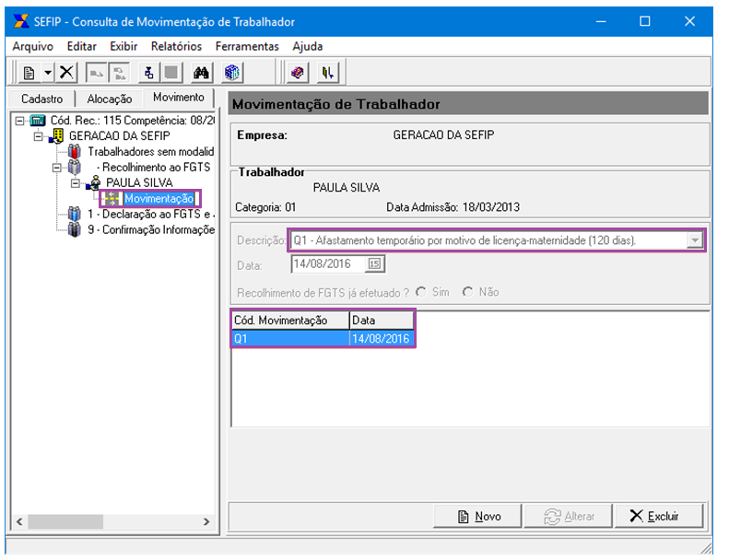
Task: Click the dark people icon for Confirmação Informações
Action: (x=74, y=229)
